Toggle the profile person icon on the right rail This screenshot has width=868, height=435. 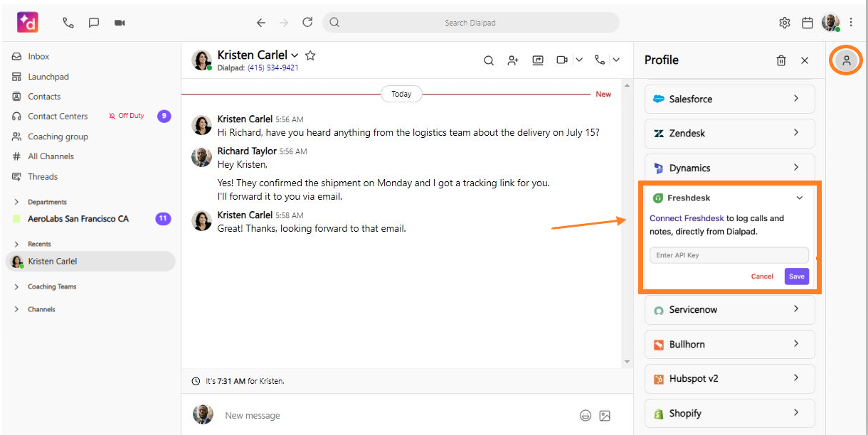coord(847,60)
